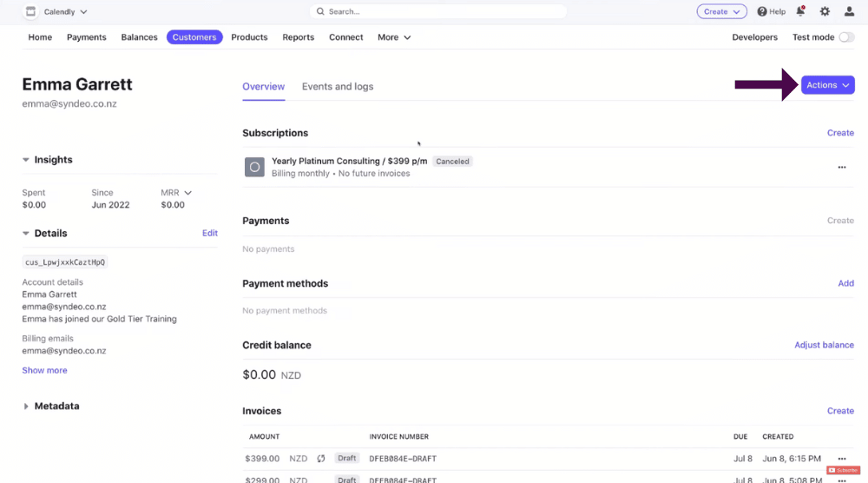Click the Canceled status badge
The image size is (868, 483).
[452, 162]
